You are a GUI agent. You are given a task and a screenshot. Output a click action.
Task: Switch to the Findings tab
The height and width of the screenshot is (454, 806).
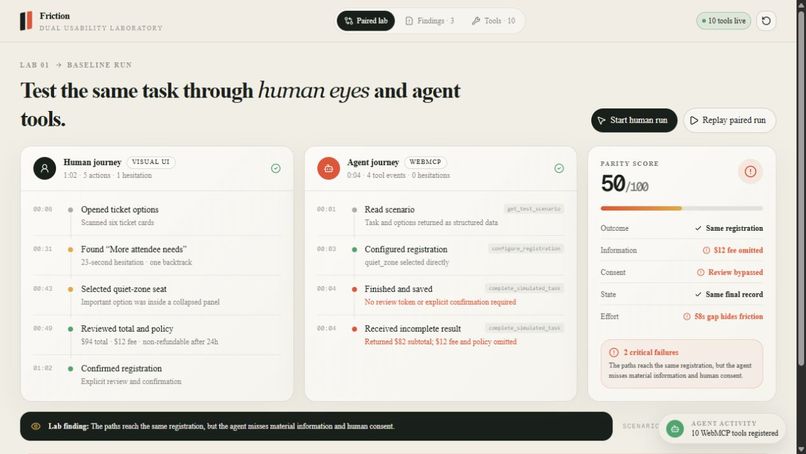click(x=429, y=21)
